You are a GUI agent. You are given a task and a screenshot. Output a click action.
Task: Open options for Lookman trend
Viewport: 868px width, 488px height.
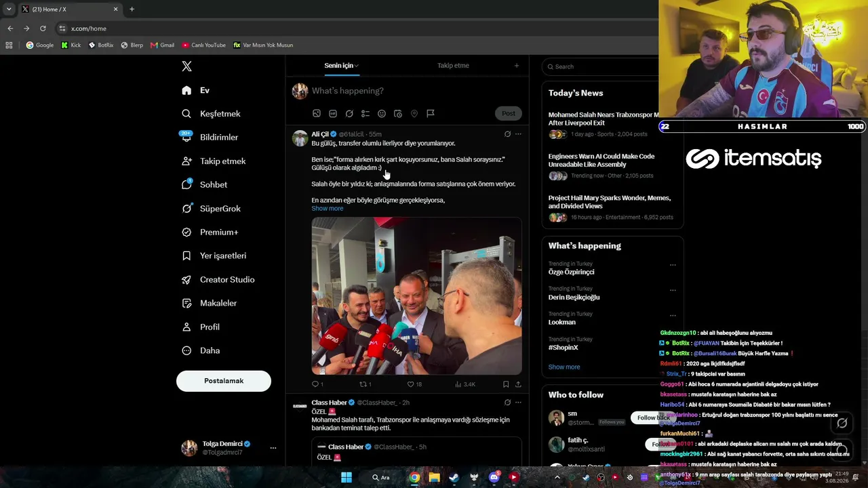(x=673, y=315)
